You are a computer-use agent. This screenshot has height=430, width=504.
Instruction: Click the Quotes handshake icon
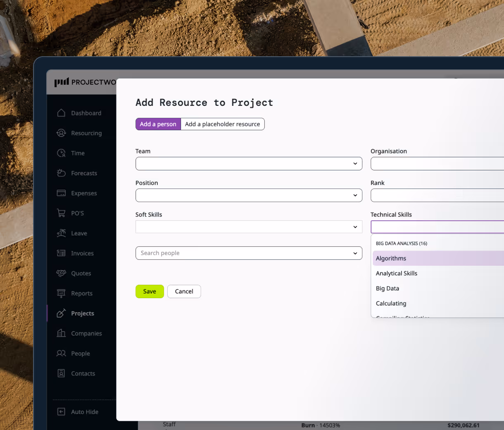coord(61,273)
